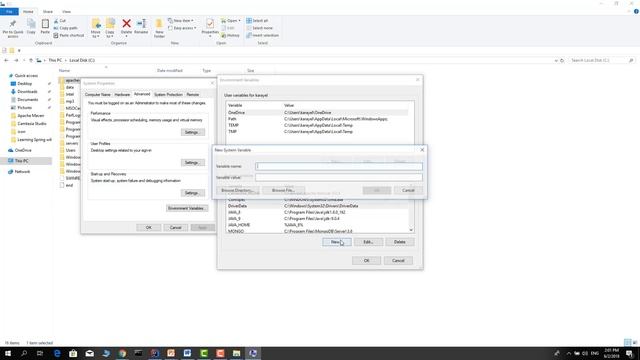640x360 pixels.
Task: Select Desktop in Quick access
Action: point(24,84)
